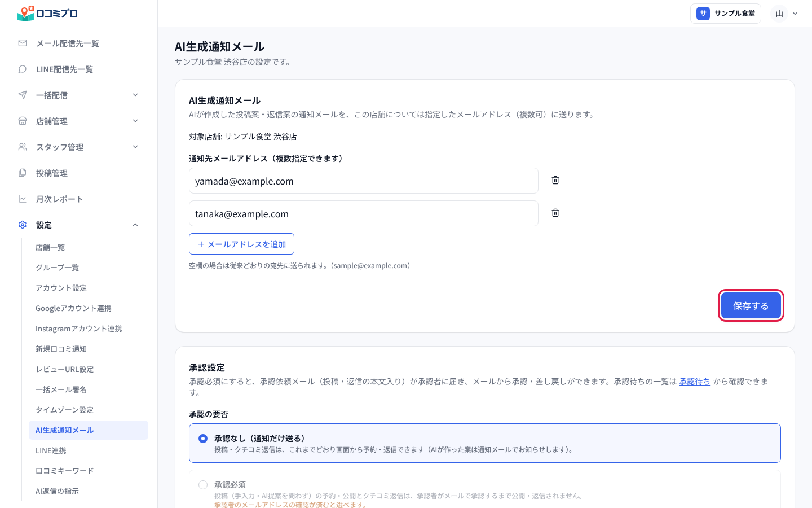The width and height of the screenshot is (812, 508).
Task: Click the paper plane icon for 一括配信
Action: 23,95
